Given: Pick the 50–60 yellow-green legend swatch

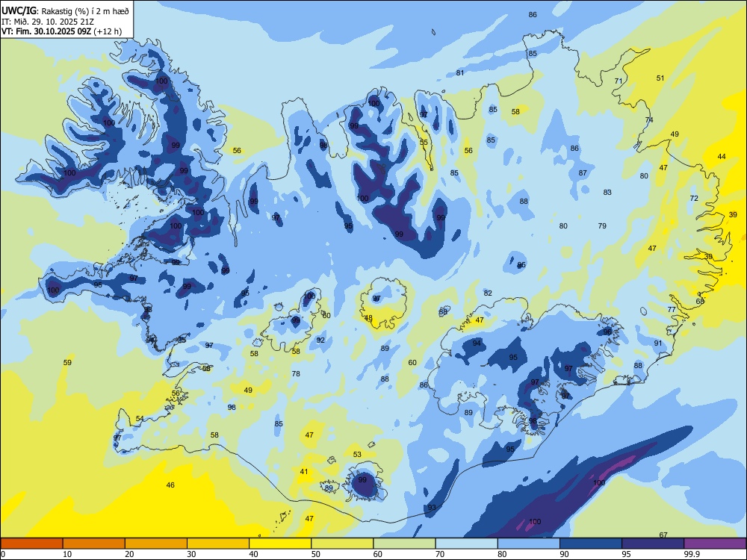Looking at the screenshot, I should click(x=342, y=544).
